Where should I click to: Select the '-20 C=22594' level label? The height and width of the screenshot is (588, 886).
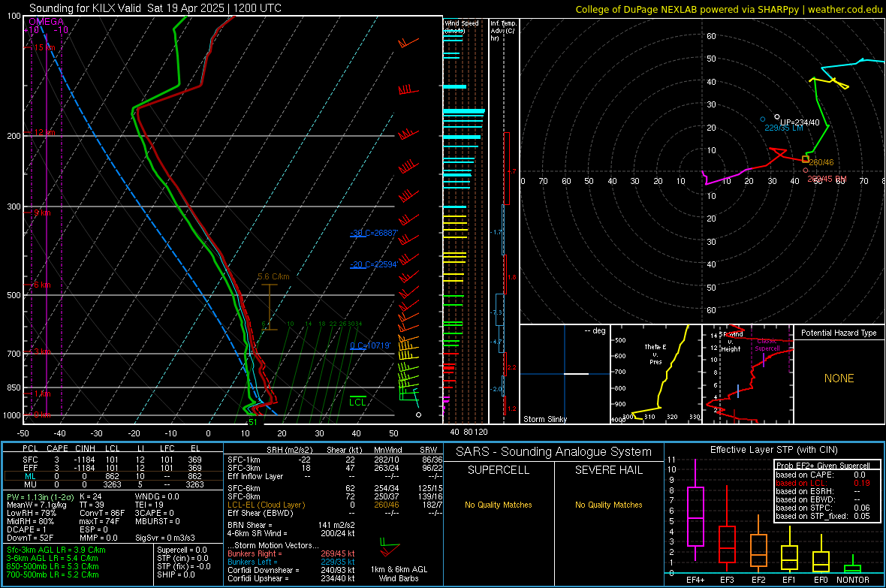(374, 264)
